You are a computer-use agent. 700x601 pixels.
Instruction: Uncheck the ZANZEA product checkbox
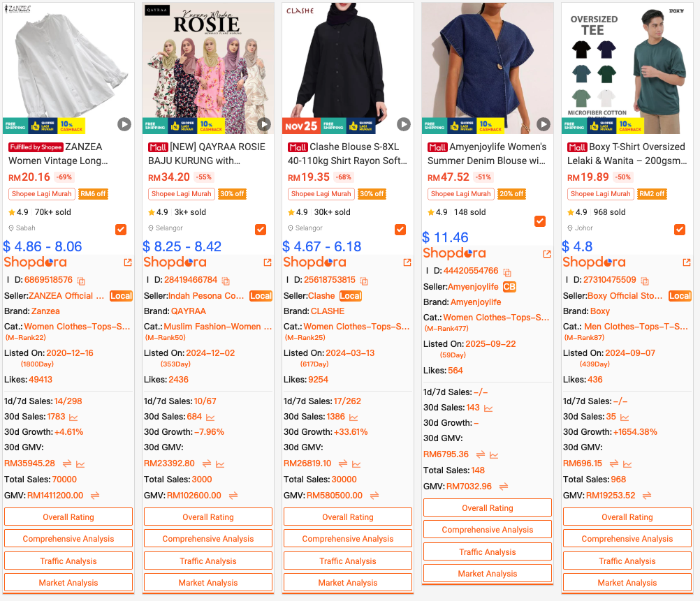[121, 230]
